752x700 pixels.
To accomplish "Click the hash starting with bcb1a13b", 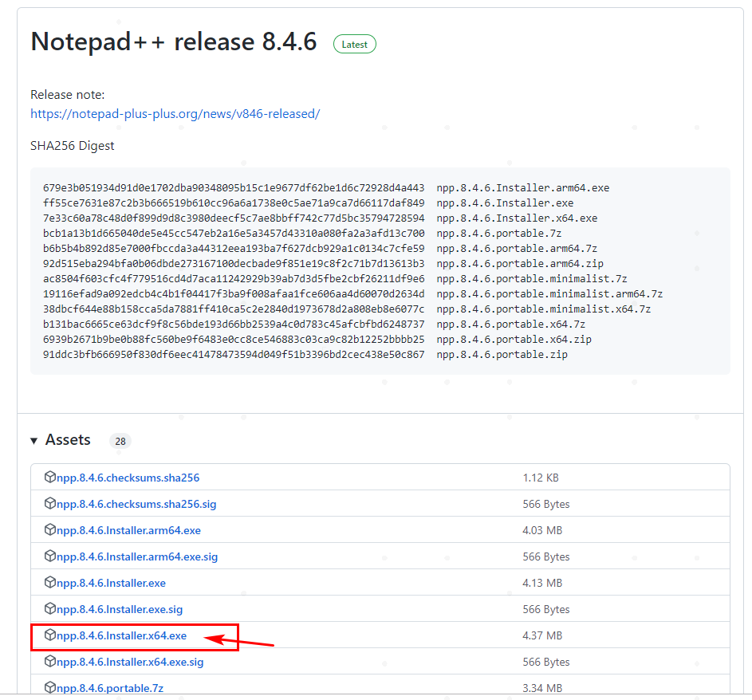I will click(234, 234).
